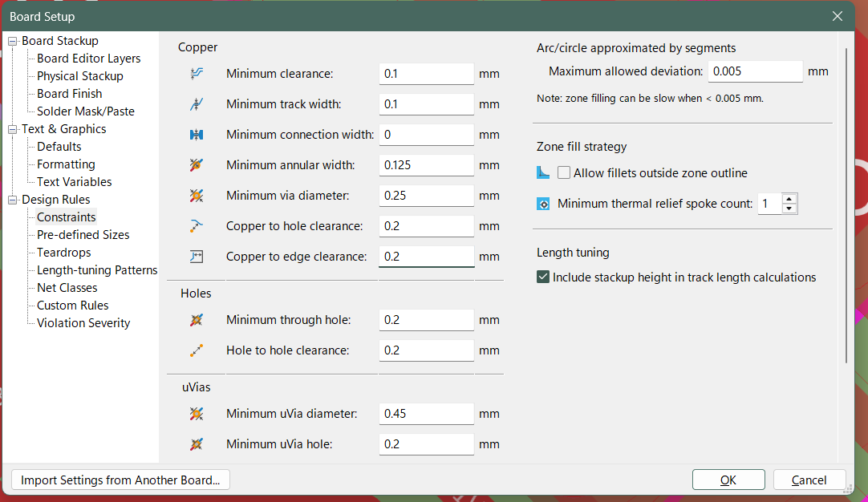
Task: Click the thermal relief spoke count icon
Action: pos(543,204)
